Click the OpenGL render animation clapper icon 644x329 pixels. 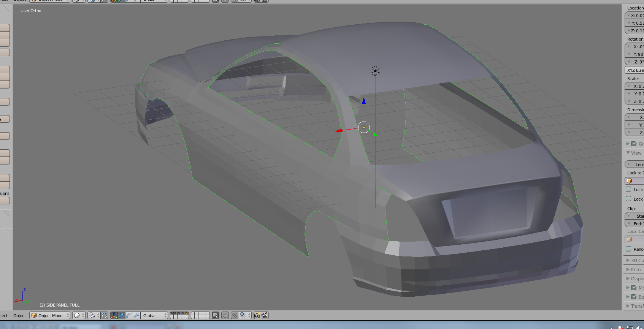click(x=265, y=315)
